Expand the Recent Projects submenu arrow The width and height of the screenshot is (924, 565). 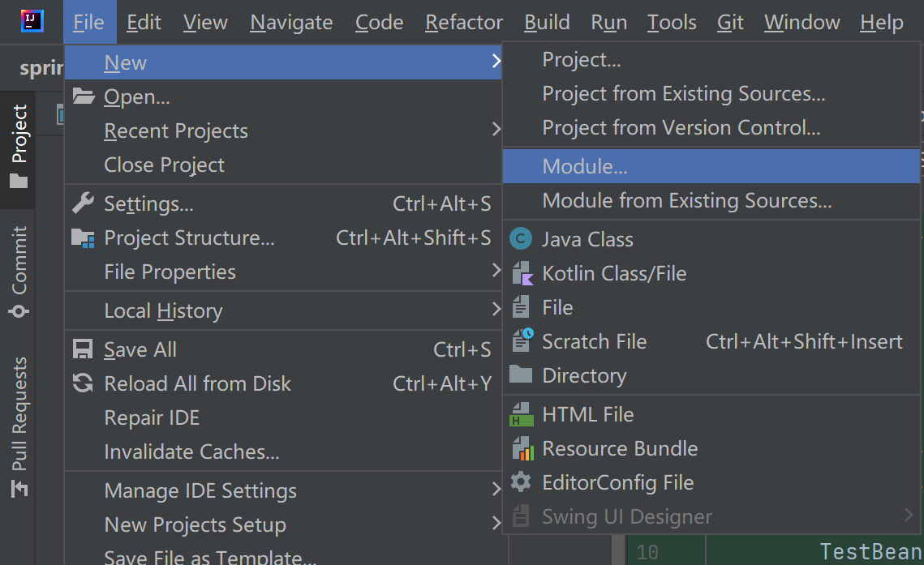[496, 131]
